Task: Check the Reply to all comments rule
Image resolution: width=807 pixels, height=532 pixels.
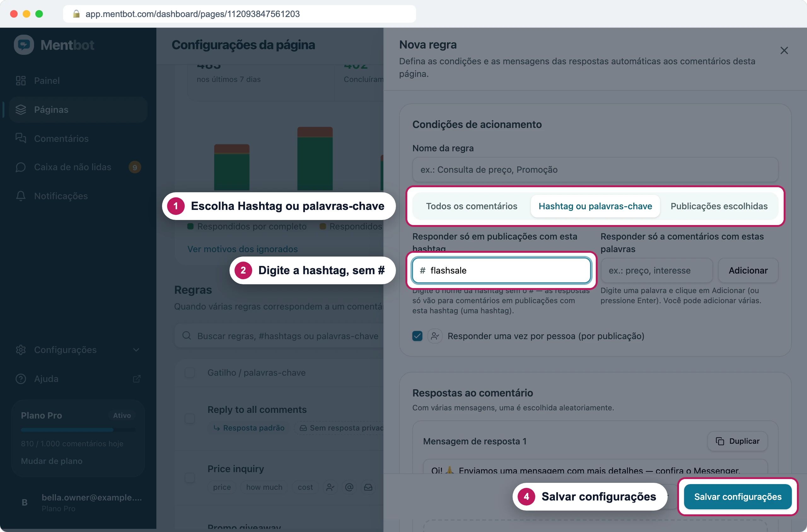Action: click(190, 419)
